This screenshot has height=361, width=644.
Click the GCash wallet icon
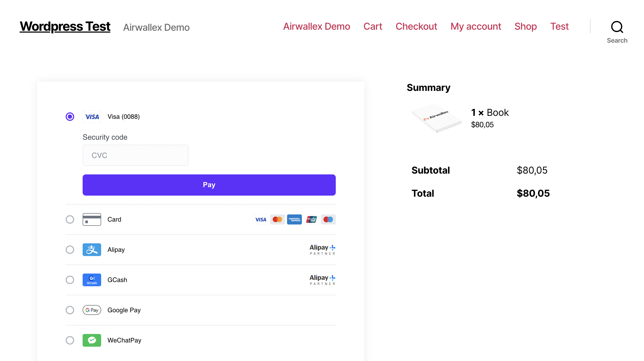click(92, 280)
